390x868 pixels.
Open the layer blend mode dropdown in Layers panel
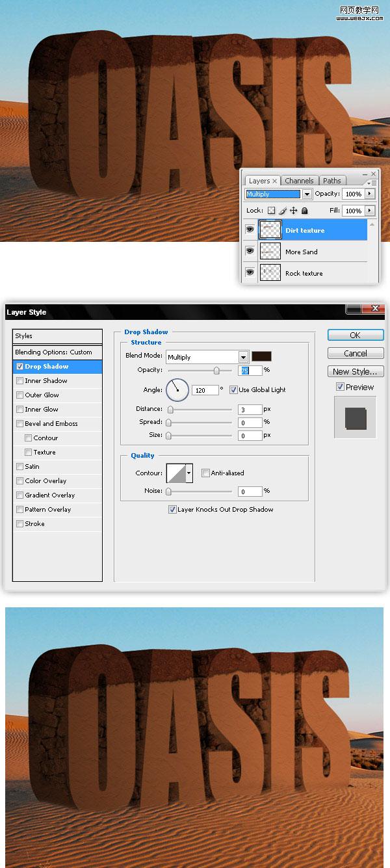[x=306, y=194]
